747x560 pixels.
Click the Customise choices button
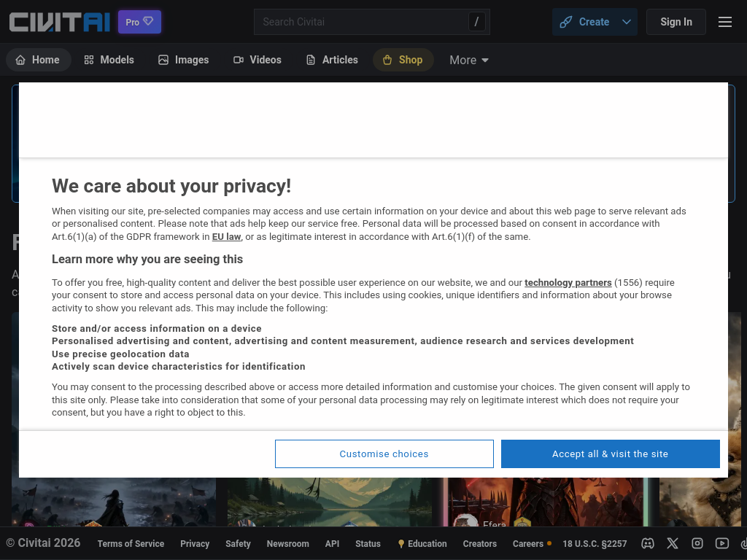coord(384,454)
